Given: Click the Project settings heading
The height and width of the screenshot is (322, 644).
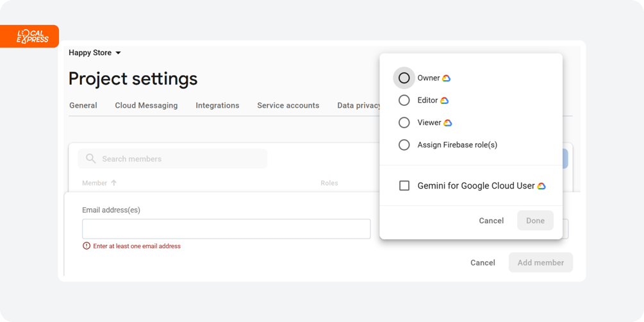Looking at the screenshot, I should 133,78.
